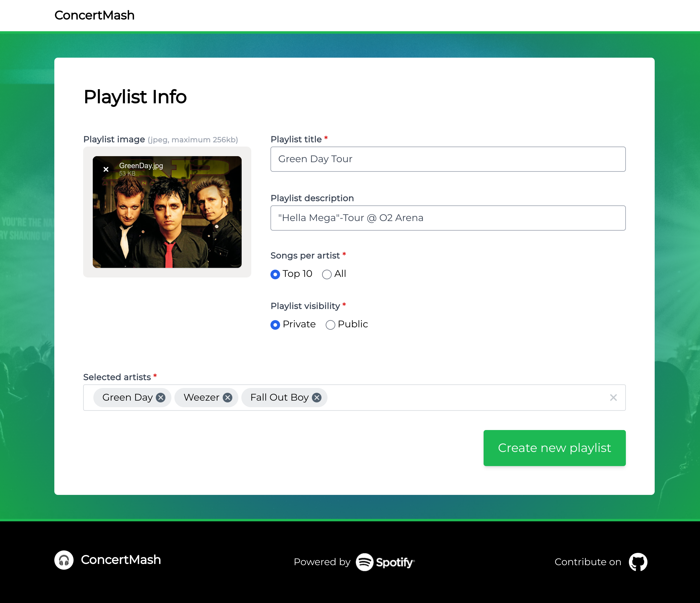Click the Playlist title input field

448,159
